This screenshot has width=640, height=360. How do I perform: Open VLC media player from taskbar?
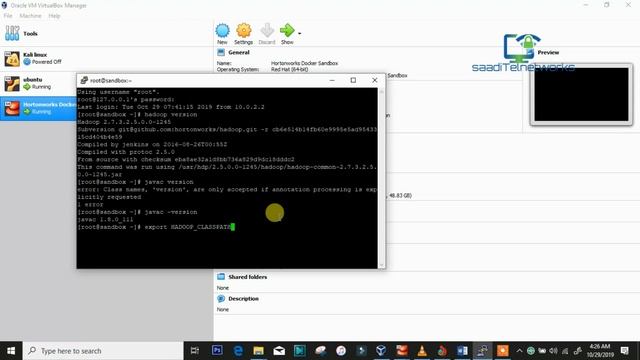pyautogui.click(x=422, y=351)
